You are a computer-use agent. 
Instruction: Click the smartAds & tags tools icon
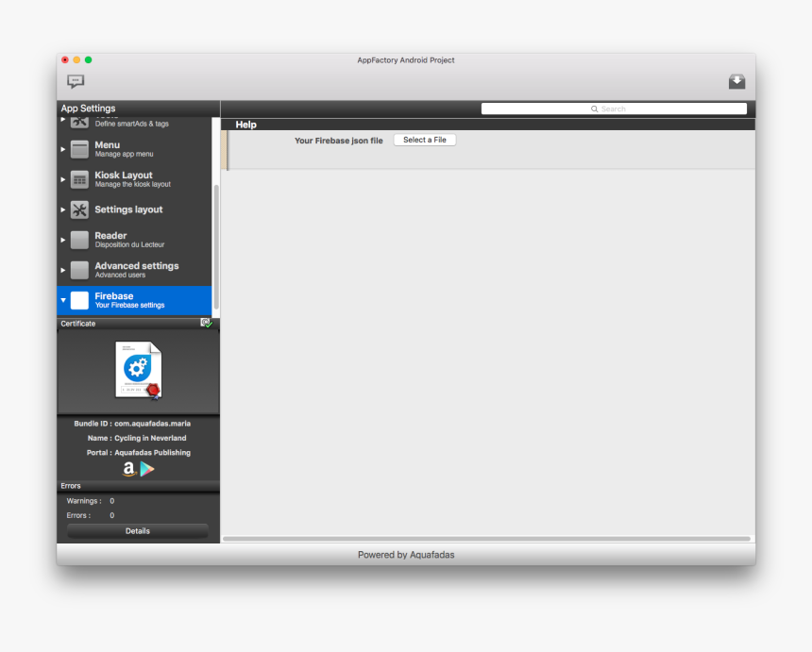(79, 122)
